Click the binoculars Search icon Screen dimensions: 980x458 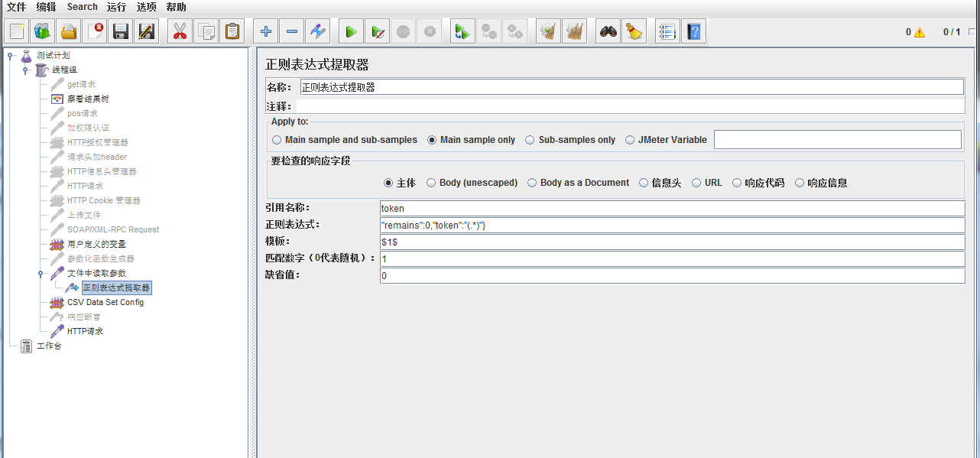pos(608,31)
